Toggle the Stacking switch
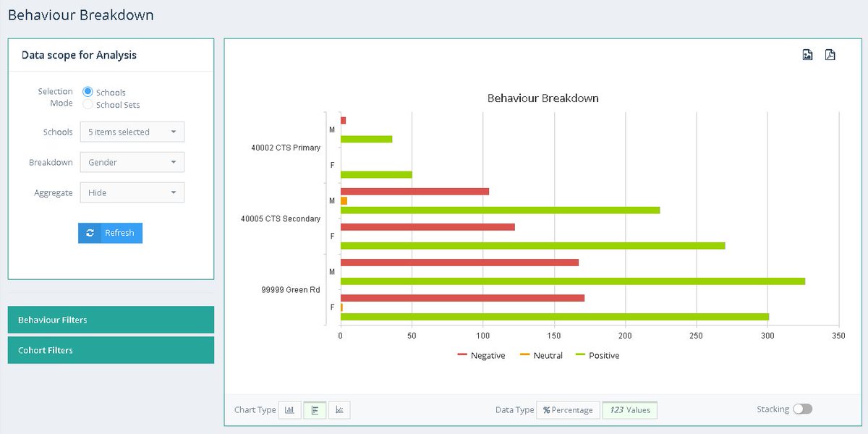 803,409
